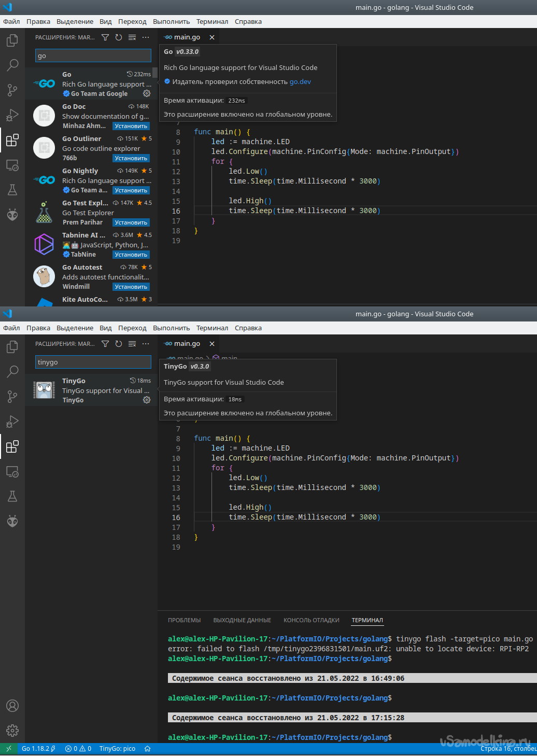Open Explorer in the lower window's activity bar
The image size is (537, 756).
(12, 347)
